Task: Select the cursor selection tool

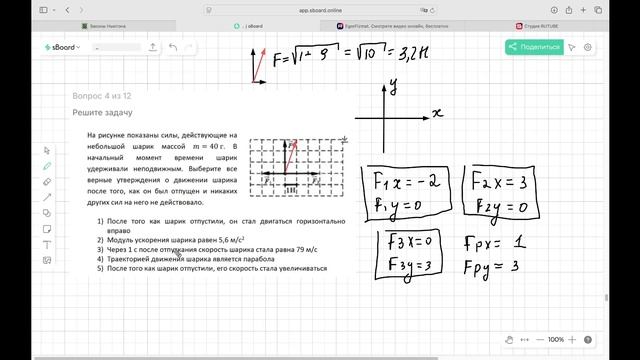Action: (x=47, y=151)
